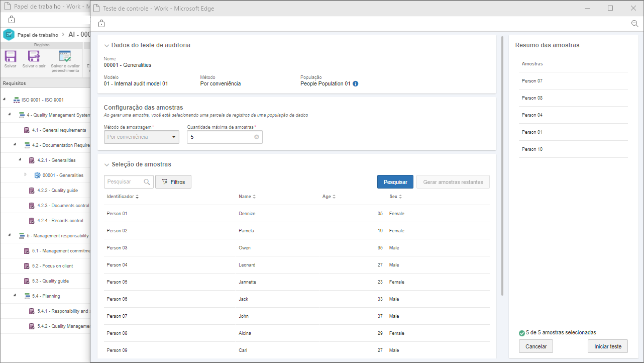Click the 00001 - Generalities test icon
The height and width of the screenshot is (363, 644).
(x=37, y=175)
